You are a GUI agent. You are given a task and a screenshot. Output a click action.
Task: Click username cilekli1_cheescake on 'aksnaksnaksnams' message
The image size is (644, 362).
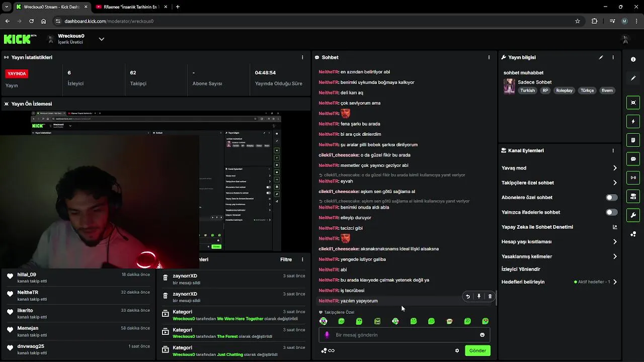(x=339, y=249)
